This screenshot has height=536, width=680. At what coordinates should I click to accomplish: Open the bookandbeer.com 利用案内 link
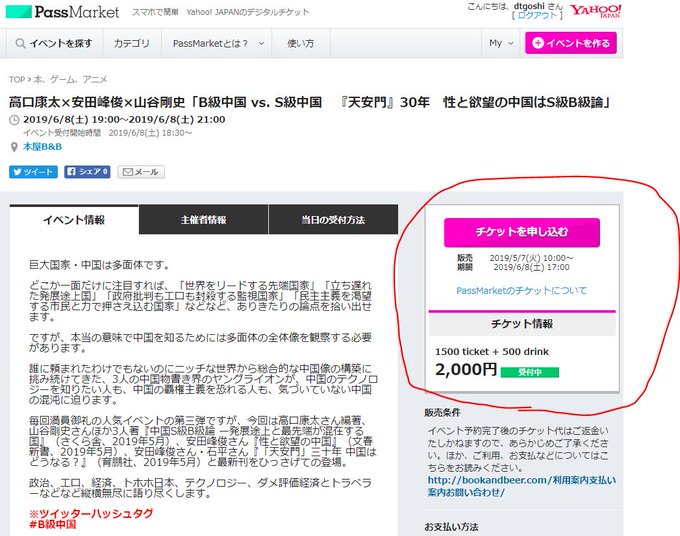[522, 486]
